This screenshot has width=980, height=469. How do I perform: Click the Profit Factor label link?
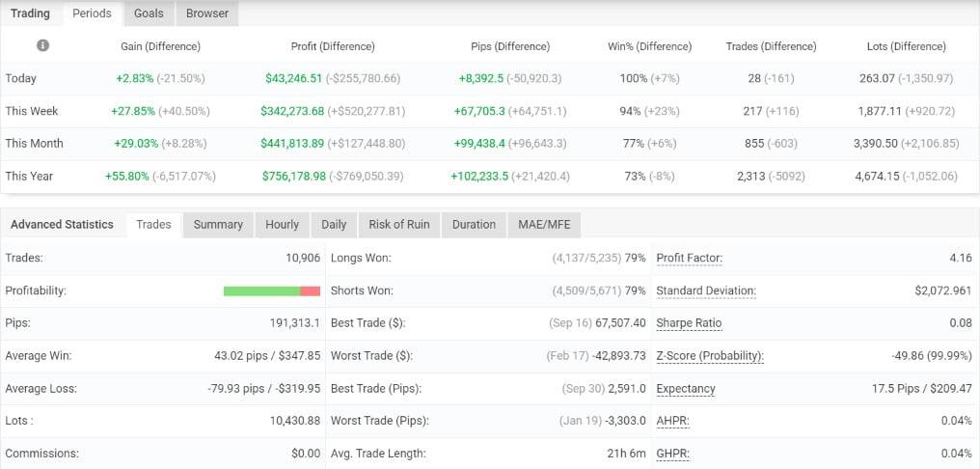click(x=689, y=258)
